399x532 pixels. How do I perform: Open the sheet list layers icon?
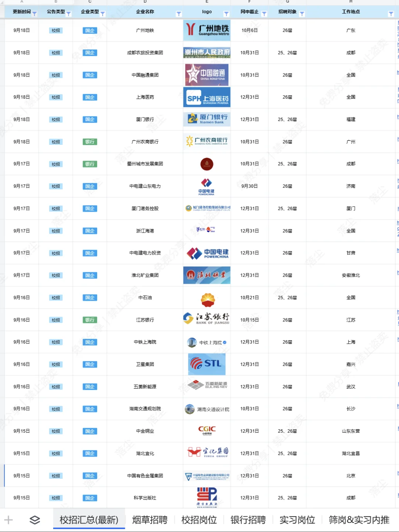click(35, 520)
